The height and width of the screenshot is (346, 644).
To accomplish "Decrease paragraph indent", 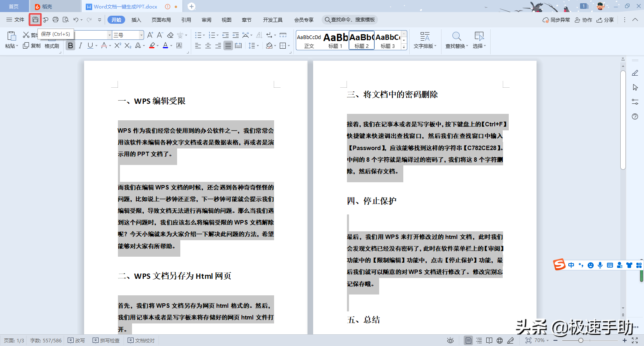I will tap(225, 35).
